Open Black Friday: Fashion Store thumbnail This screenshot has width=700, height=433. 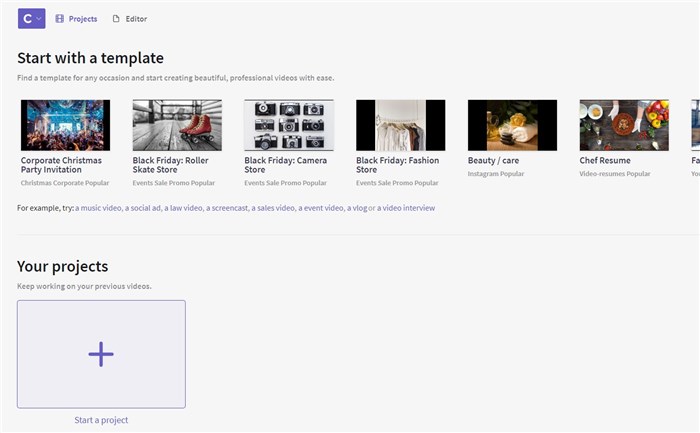[400, 125]
